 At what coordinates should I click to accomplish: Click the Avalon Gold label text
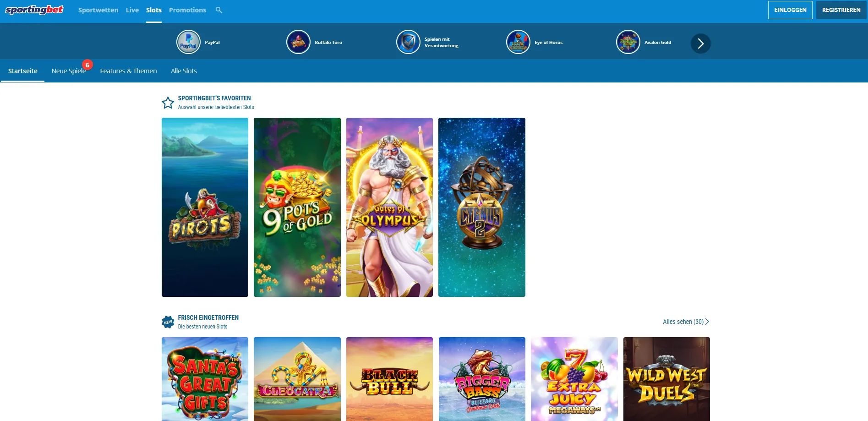658,42
